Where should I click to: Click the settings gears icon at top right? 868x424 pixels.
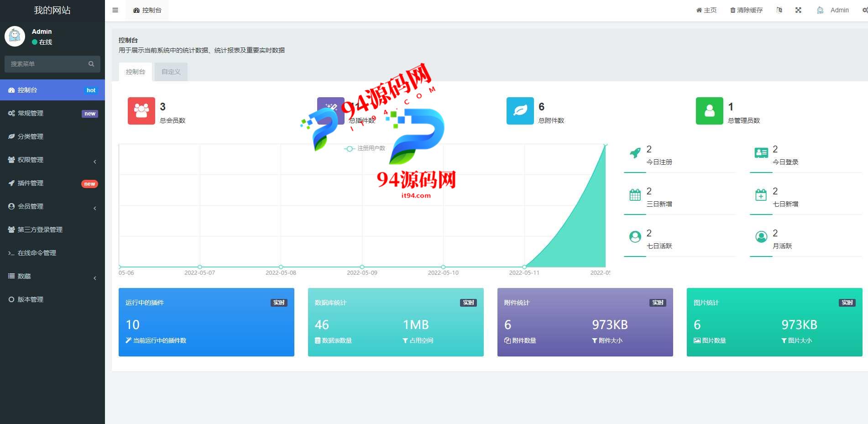(x=865, y=10)
